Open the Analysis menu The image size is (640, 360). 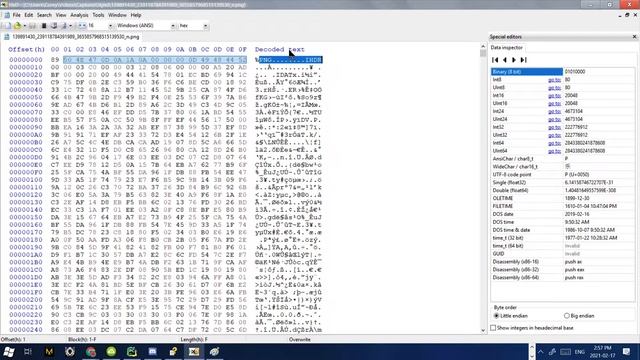79,15
